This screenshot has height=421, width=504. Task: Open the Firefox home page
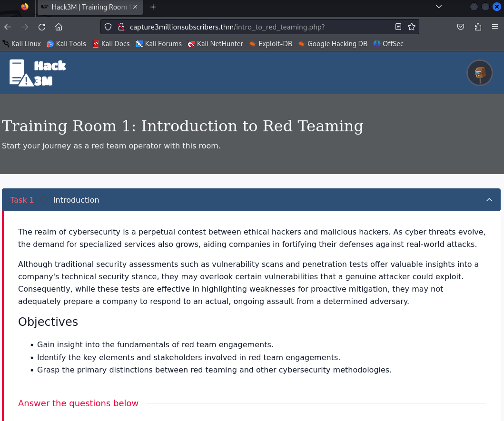click(x=59, y=27)
